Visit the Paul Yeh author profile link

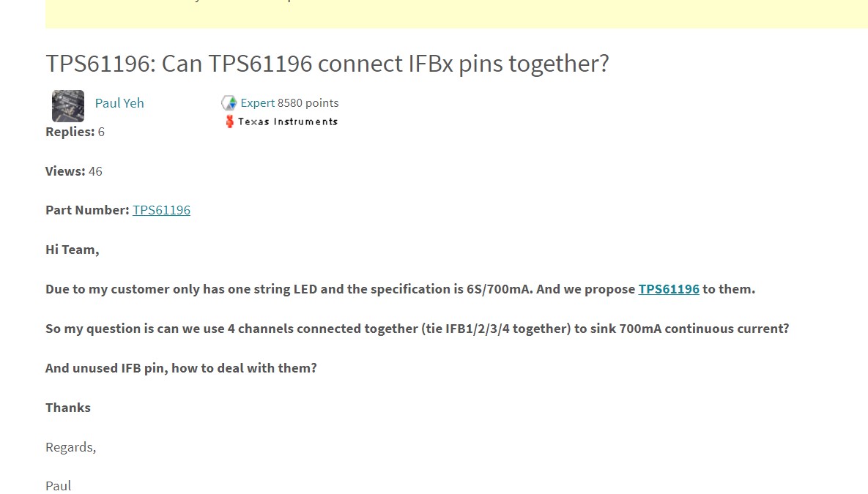(x=119, y=103)
